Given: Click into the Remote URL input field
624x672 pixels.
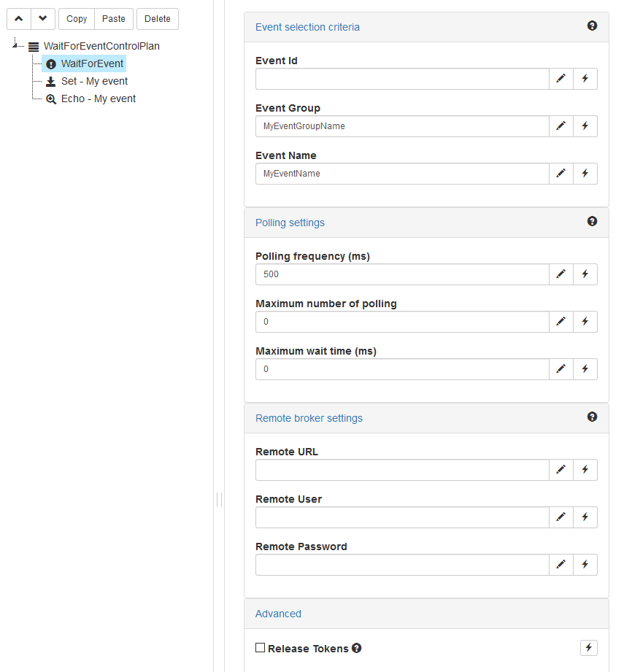Looking at the screenshot, I should 402,470.
